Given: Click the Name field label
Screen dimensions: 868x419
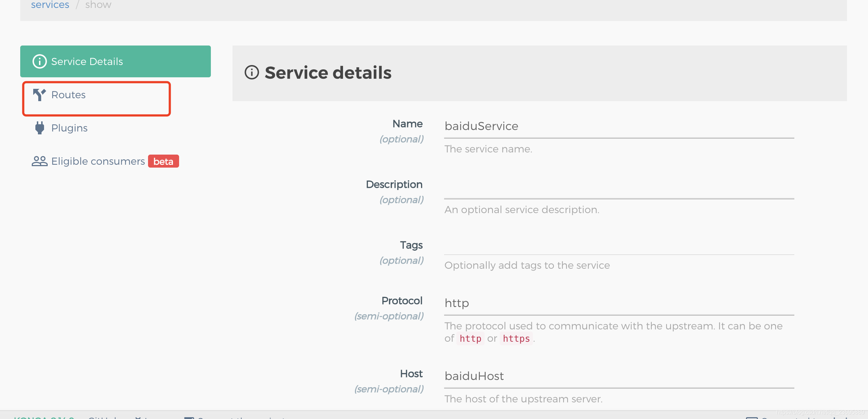Looking at the screenshot, I should 408,124.
